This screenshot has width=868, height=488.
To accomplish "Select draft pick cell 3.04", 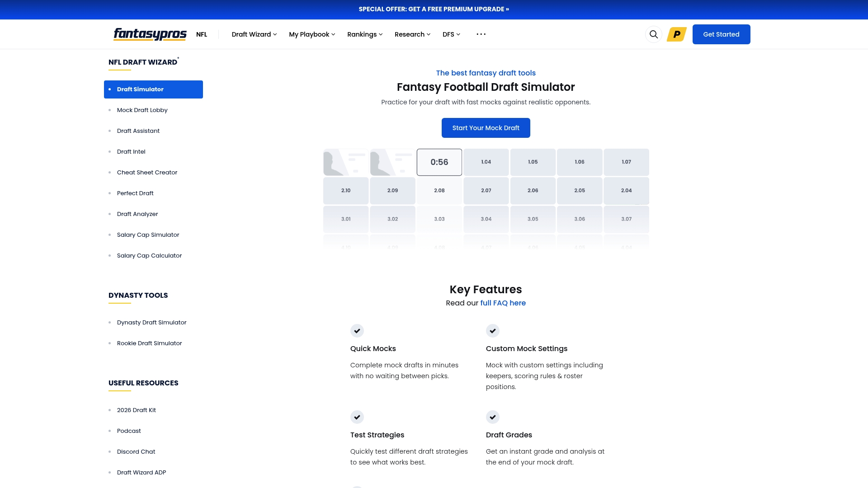I will tap(486, 219).
